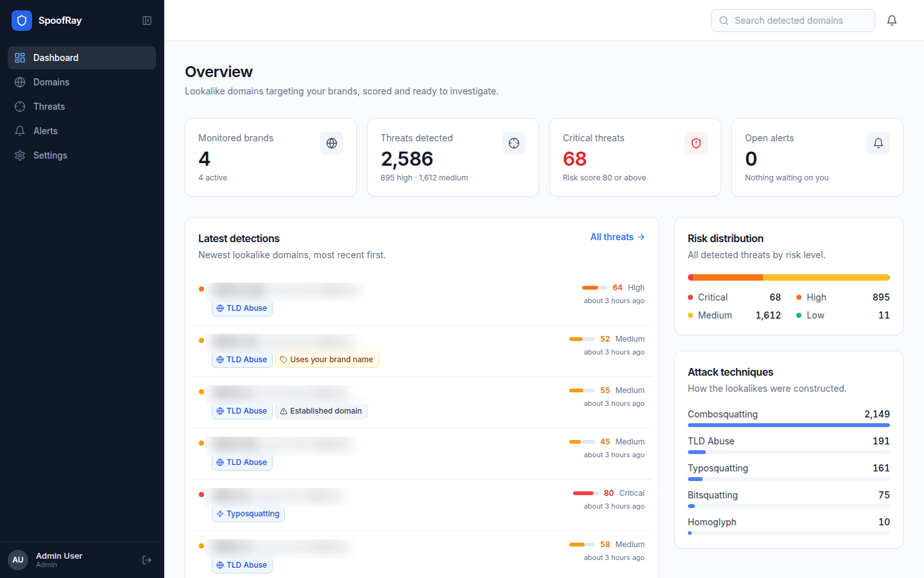Open the Dashboard nav item
The width and height of the screenshot is (924, 578).
coord(81,58)
